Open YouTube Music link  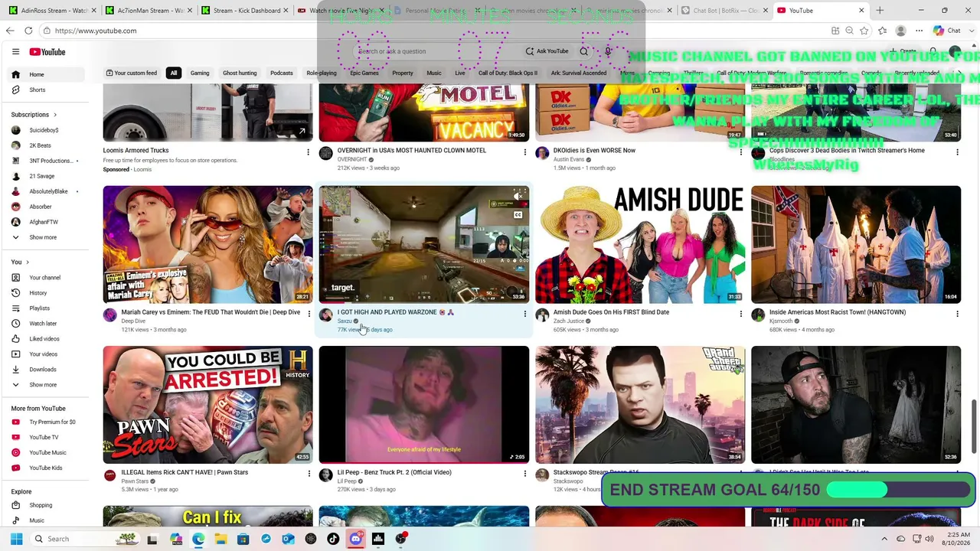tap(47, 452)
